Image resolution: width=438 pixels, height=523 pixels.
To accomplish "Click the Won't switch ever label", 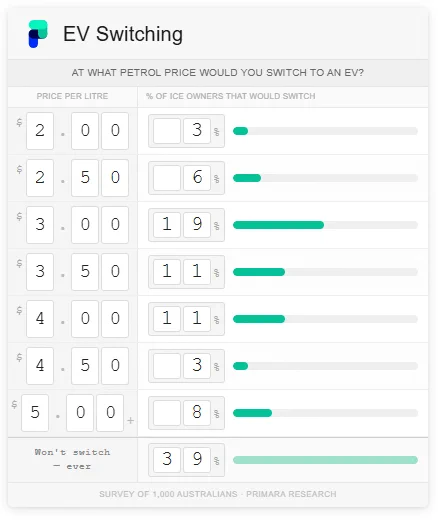I will [72, 459].
